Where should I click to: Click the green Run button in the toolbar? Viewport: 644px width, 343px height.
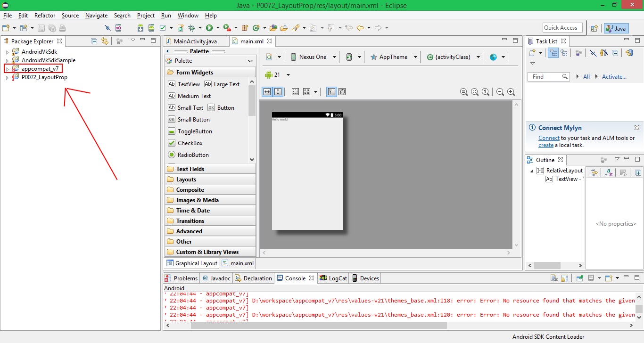(209, 28)
